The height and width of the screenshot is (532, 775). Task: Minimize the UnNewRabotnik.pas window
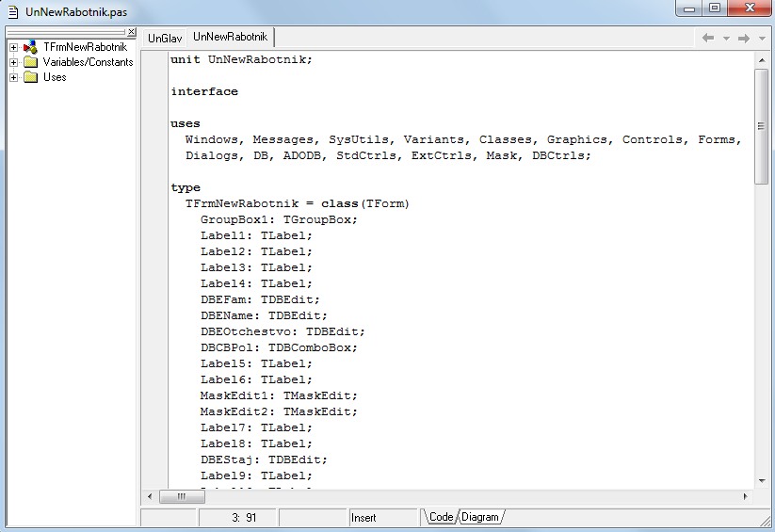689,8
